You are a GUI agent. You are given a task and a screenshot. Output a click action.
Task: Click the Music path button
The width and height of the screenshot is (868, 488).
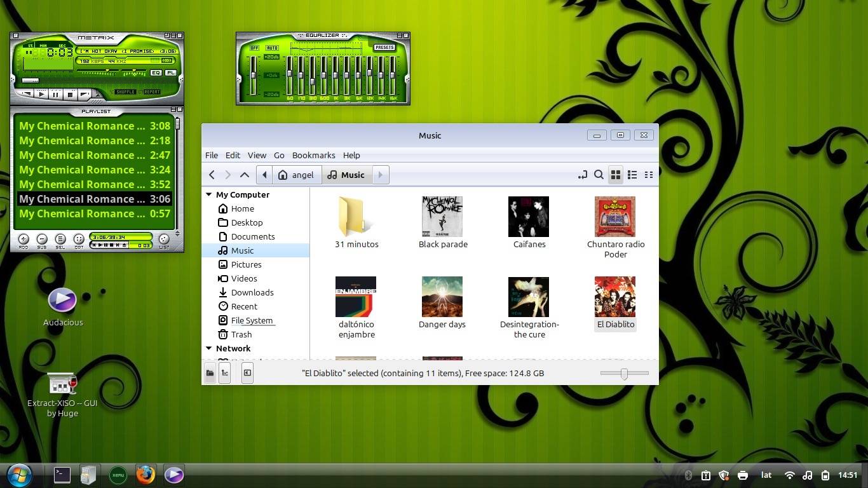tap(347, 175)
